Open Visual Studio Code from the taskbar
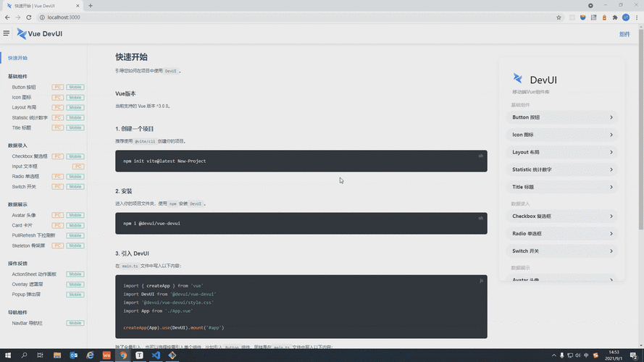The height and width of the screenshot is (362, 644). point(156,355)
